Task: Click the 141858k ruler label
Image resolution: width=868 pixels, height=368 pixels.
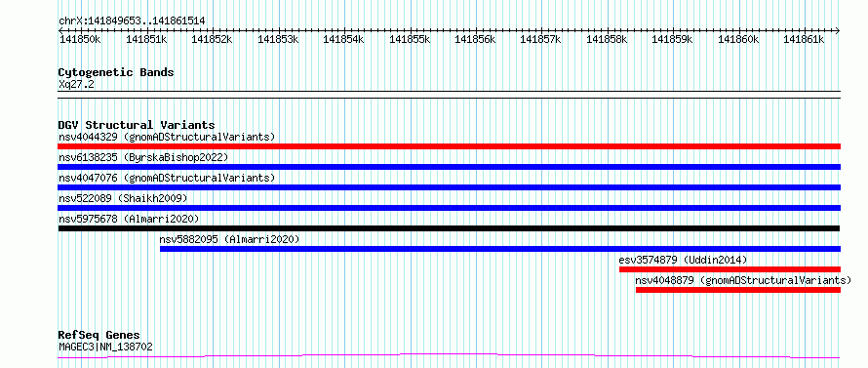Action: [x=608, y=39]
